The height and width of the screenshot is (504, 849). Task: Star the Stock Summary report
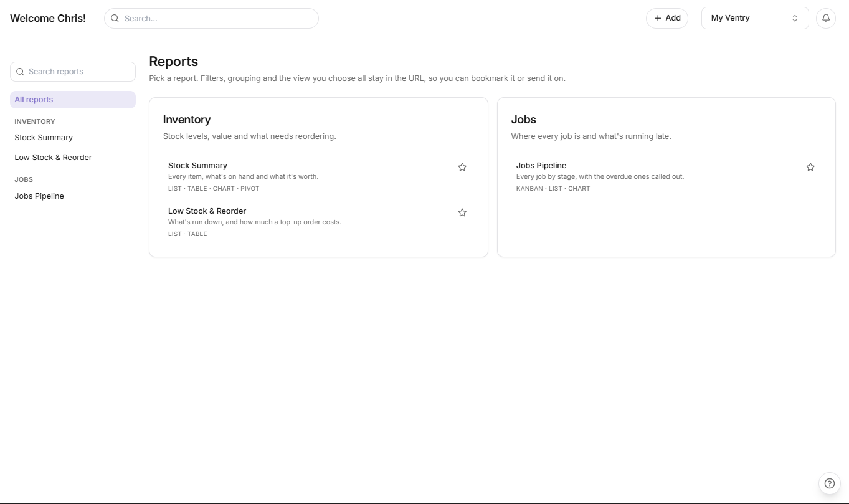click(462, 167)
